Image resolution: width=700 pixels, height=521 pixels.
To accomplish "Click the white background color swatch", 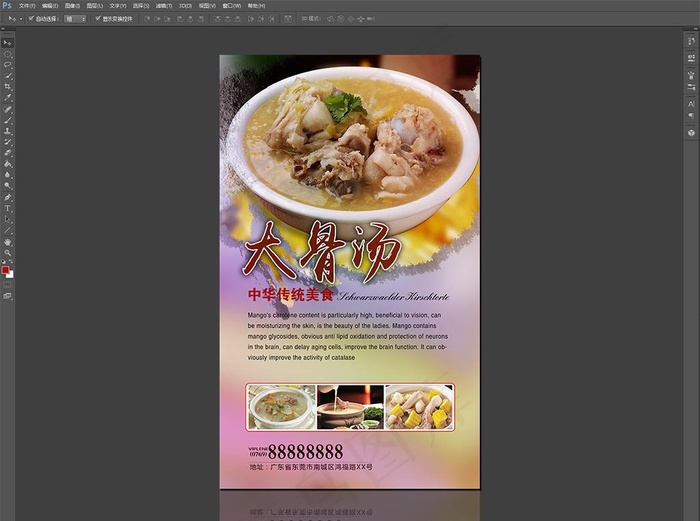I will [x=11, y=275].
